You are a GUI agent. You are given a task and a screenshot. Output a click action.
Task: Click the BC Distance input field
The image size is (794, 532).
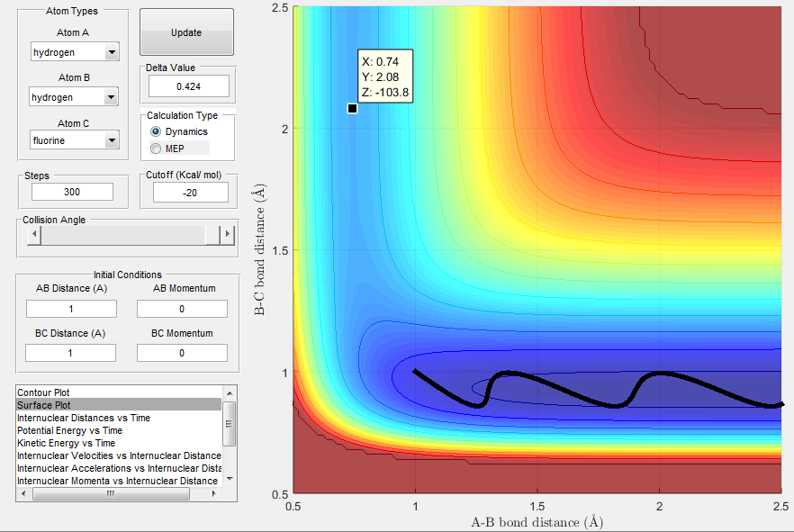pyautogui.click(x=70, y=353)
